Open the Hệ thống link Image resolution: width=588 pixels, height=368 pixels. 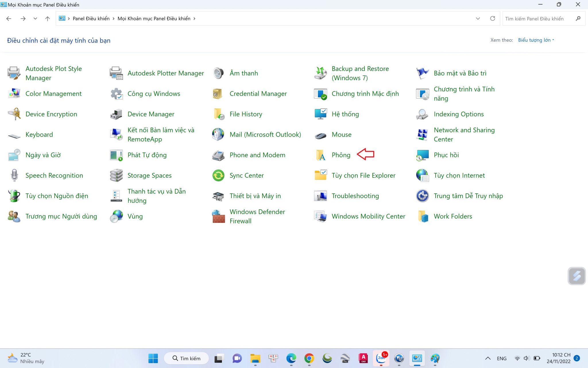click(x=345, y=114)
